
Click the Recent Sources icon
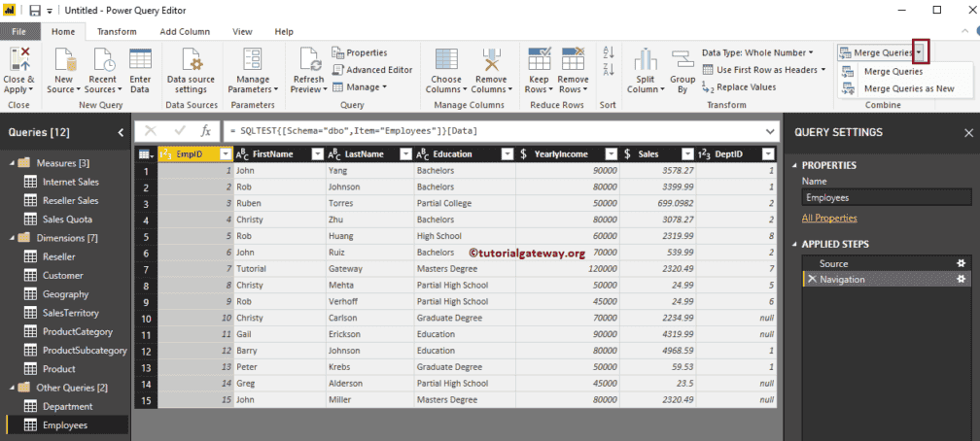point(104,60)
